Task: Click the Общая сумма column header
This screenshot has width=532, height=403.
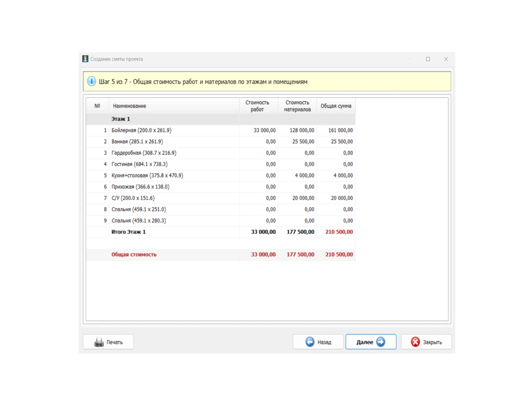Action: tap(336, 106)
